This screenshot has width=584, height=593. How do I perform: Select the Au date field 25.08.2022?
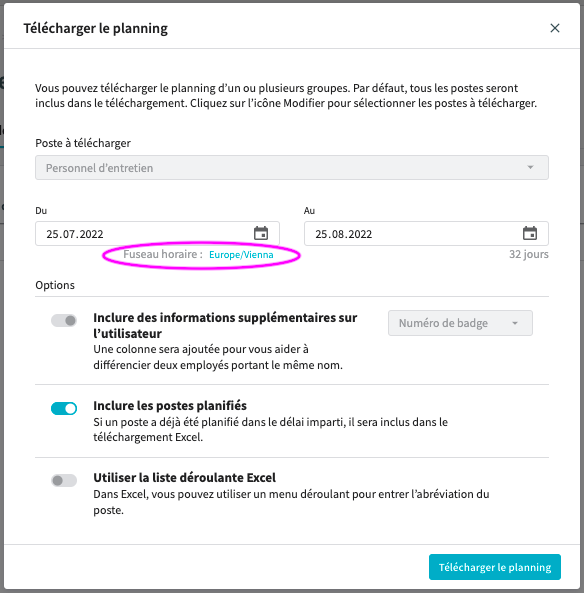(x=426, y=234)
